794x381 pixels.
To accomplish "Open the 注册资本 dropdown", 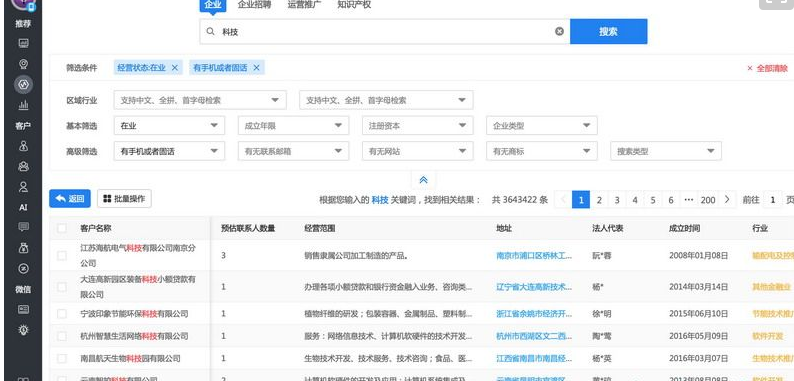I will click(418, 126).
